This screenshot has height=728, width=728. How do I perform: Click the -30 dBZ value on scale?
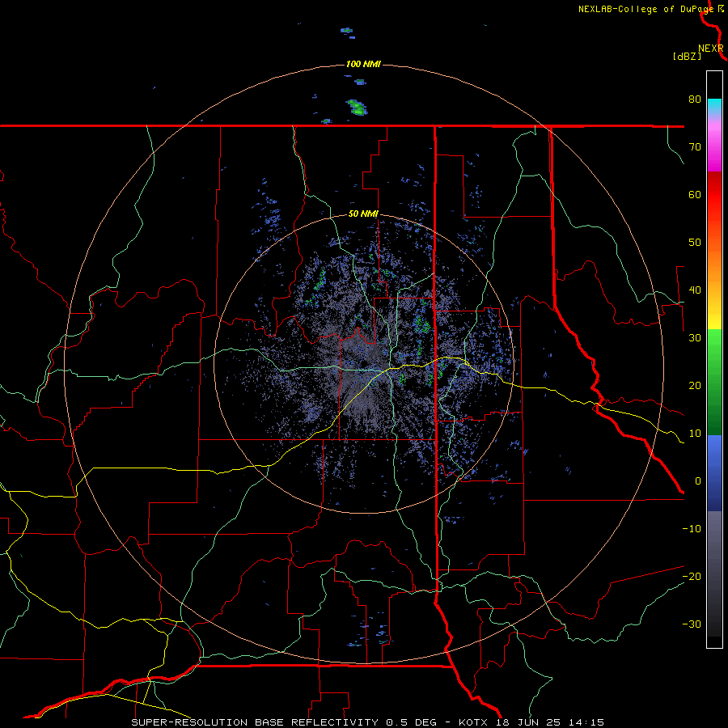tap(692, 625)
